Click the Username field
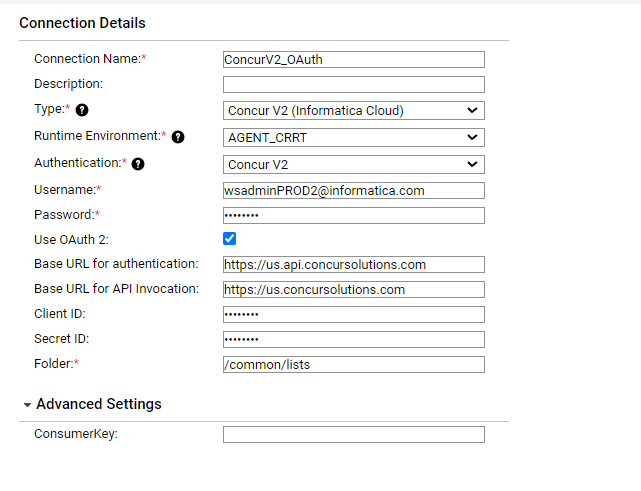The width and height of the screenshot is (641, 491). click(x=354, y=191)
